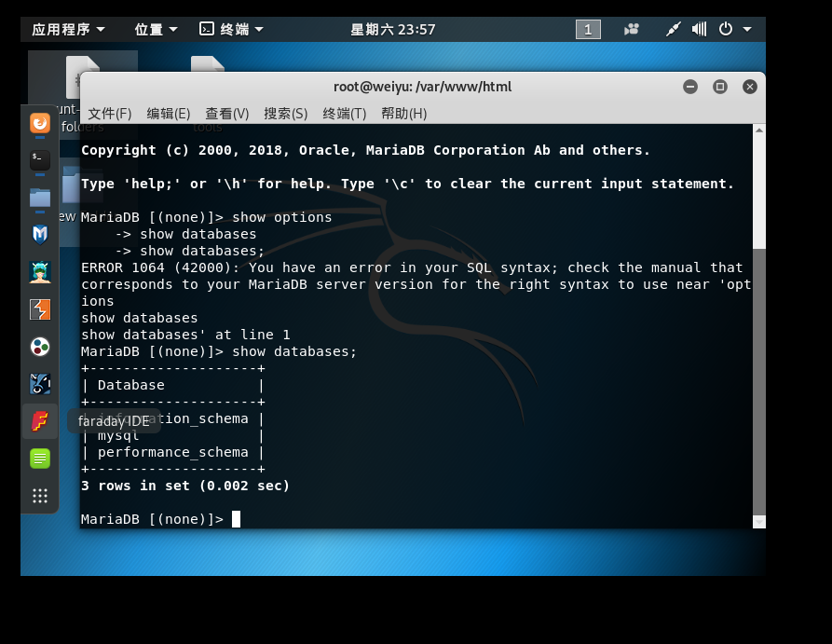Open the 终端 app menu in top bar

point(231,29)
